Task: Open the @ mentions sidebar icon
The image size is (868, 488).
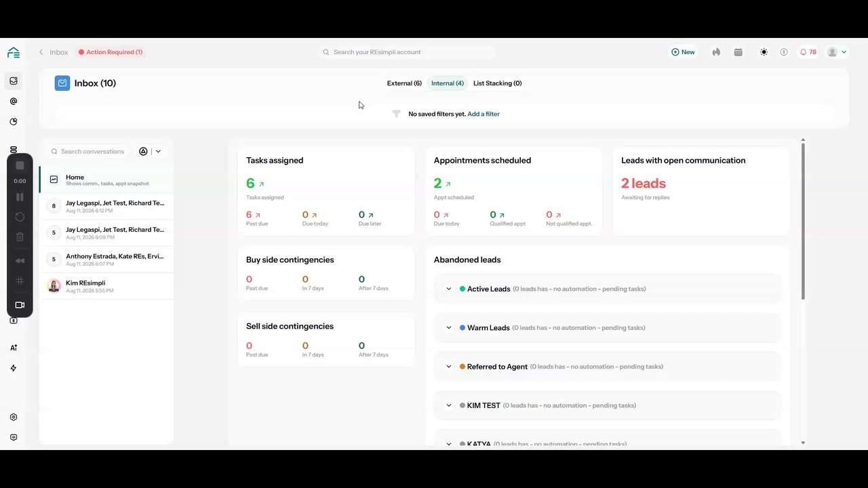Action: tap(14, 102)
